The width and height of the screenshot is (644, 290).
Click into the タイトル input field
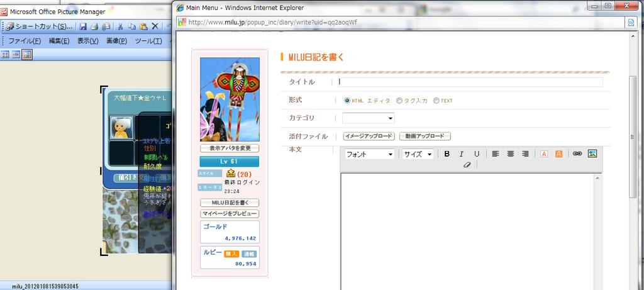[470, 82]
